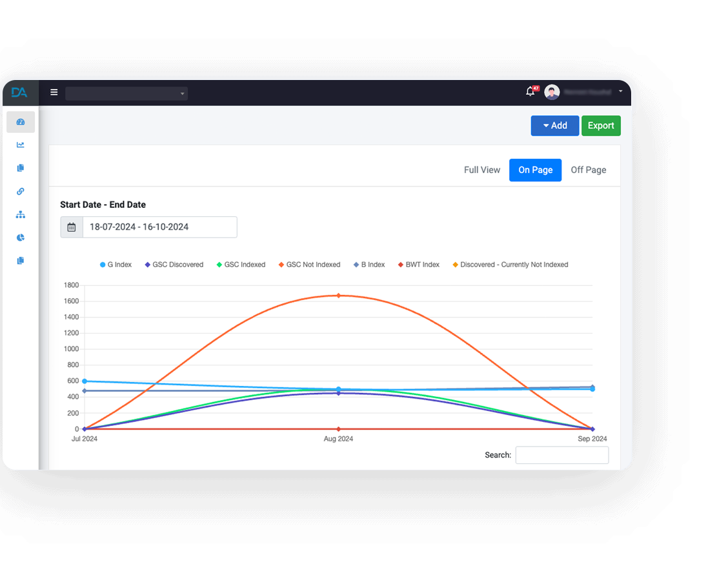
Task: Toggle the sidebar with the hamburger menu
Action: (x=54, y=92)
